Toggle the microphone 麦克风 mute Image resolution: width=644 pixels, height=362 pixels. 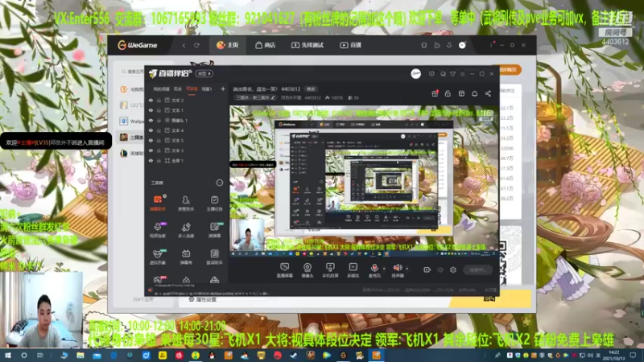[374, 270]
